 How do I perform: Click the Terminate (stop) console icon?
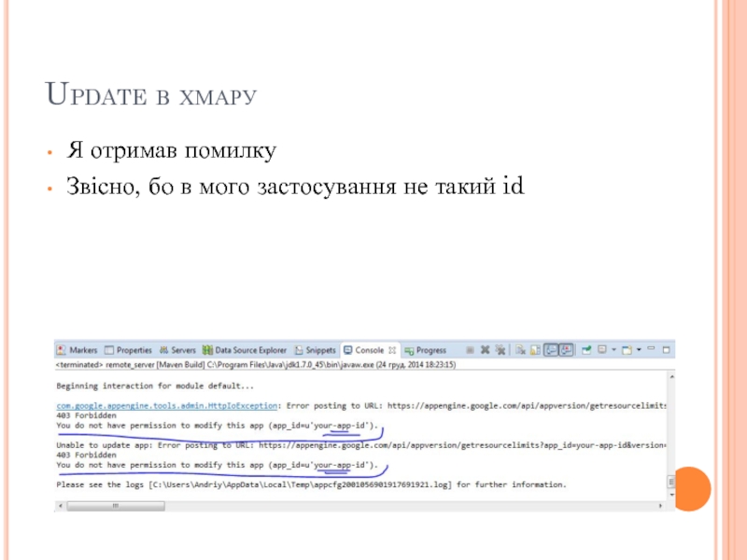coord(470,350)
